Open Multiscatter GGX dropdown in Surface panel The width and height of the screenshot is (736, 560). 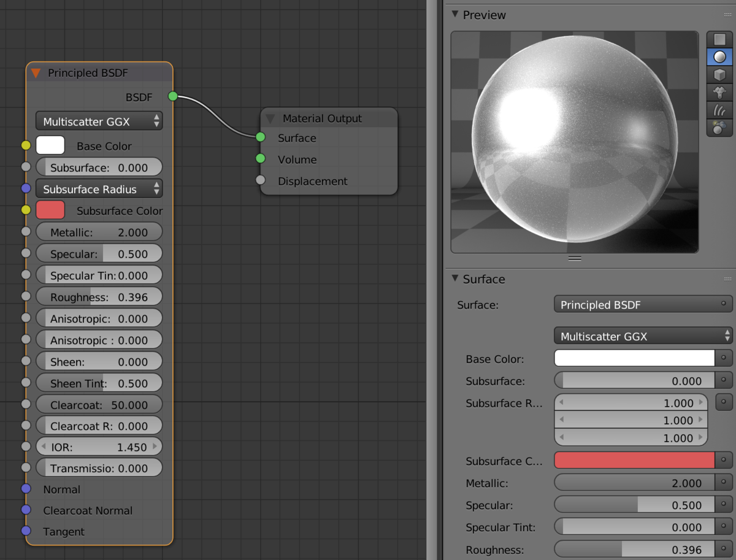(643, 336)
